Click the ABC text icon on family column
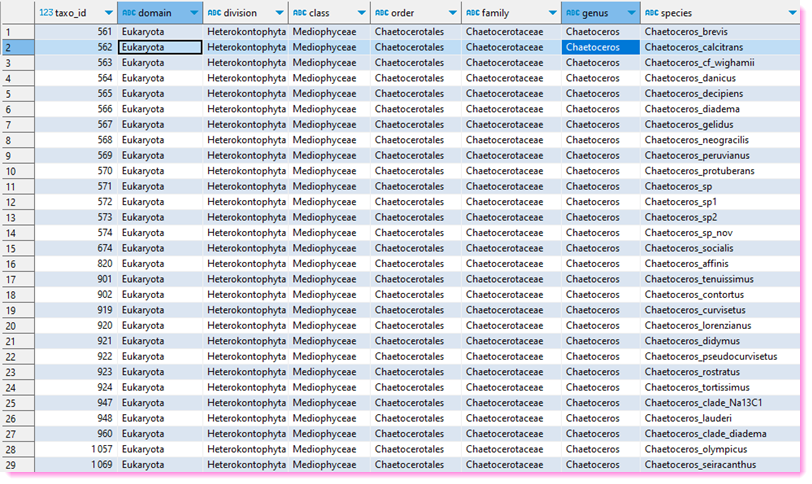The height and width of the screenshot is (484, 812). pos(473,13)
